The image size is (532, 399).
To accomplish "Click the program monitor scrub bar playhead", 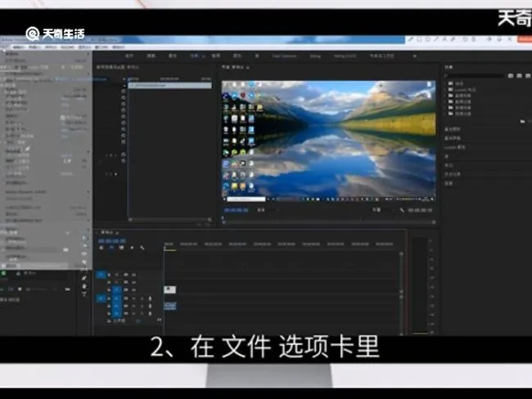I will tap(223, 219).
